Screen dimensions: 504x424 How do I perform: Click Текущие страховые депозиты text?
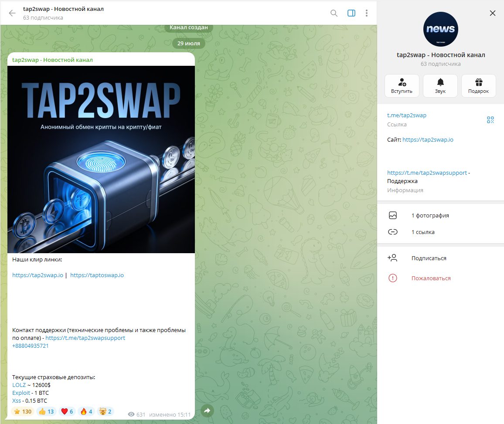pos(54,377)
